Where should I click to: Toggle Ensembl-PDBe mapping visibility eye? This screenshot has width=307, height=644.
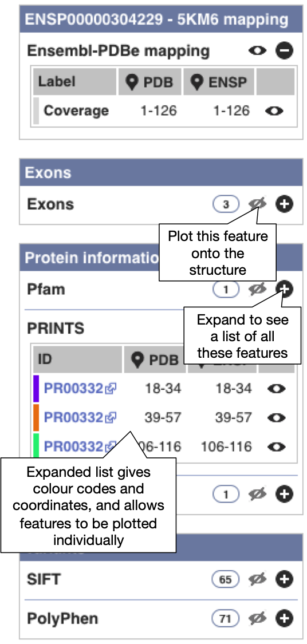258,52
